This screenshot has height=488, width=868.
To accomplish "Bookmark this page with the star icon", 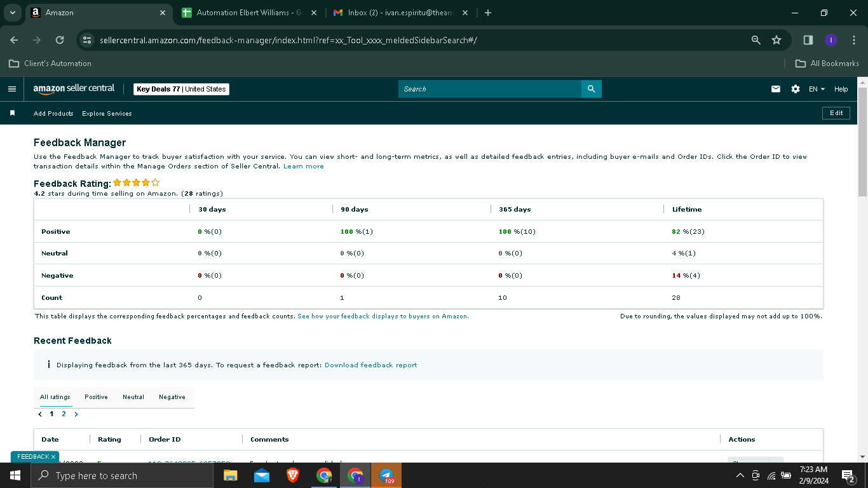I will 776,40.
